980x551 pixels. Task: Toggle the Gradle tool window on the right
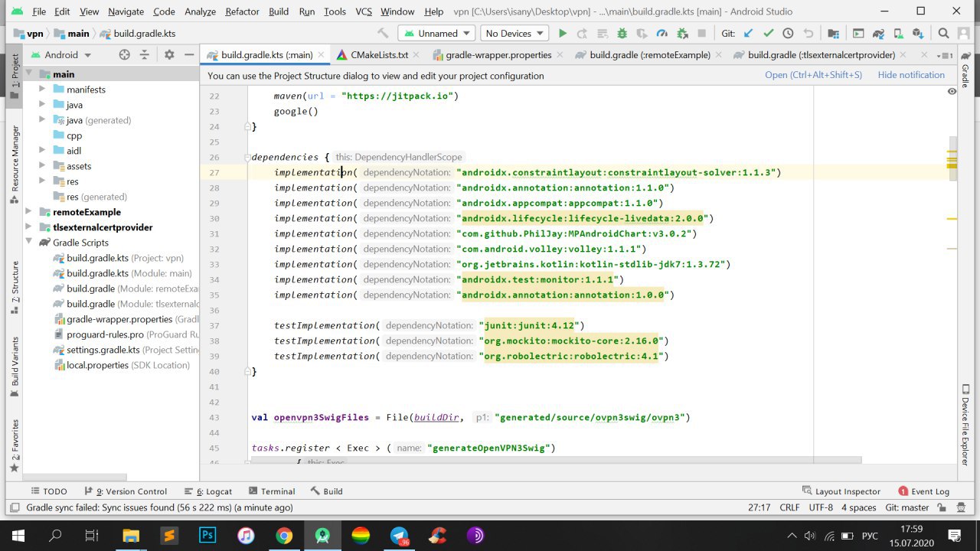[965, 71]
